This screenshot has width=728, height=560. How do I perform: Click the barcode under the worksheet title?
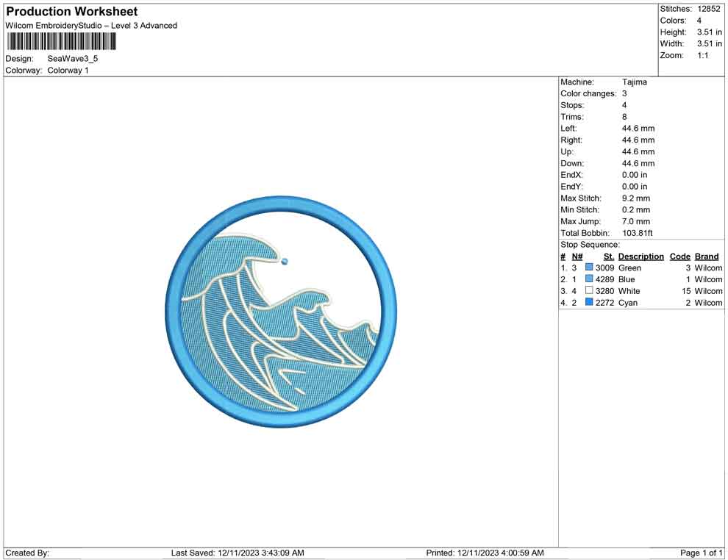point(62,41)
